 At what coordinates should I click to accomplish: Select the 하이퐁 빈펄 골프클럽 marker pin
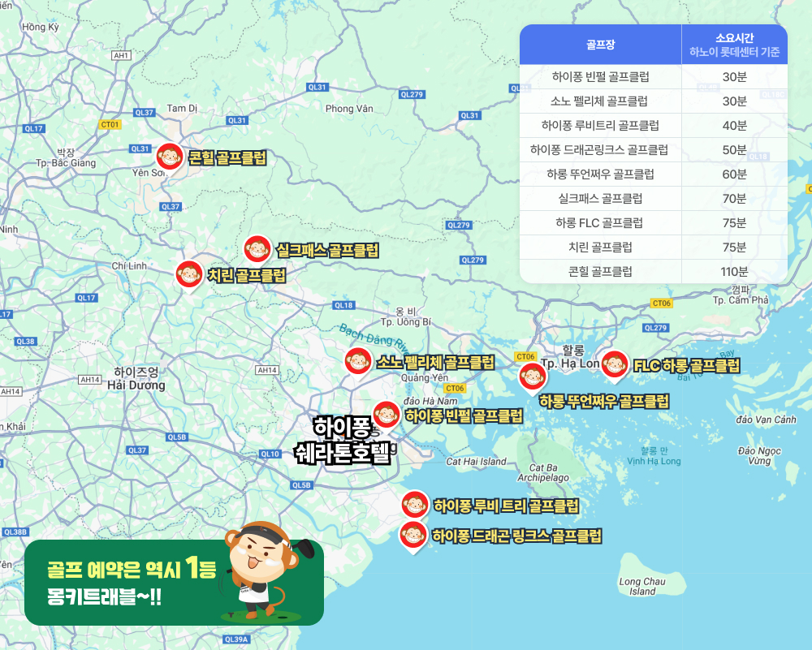click(387, 415)
